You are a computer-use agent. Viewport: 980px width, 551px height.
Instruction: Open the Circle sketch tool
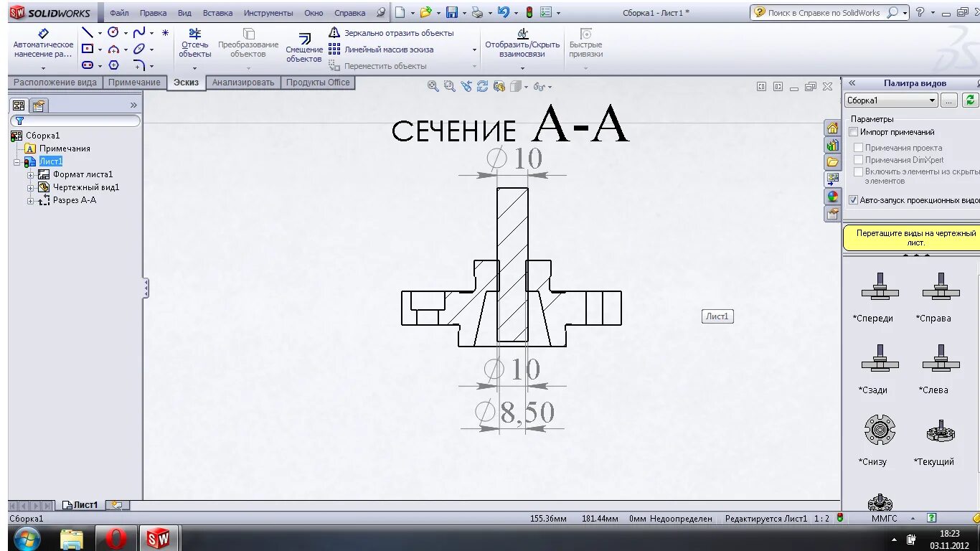click(114, 32)
